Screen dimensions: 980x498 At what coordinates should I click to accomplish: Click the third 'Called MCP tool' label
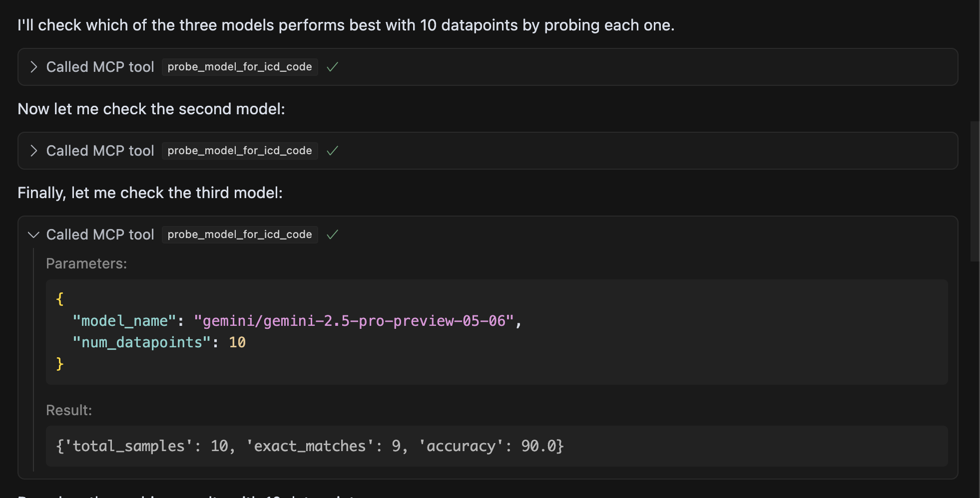(x=100, y=235)
